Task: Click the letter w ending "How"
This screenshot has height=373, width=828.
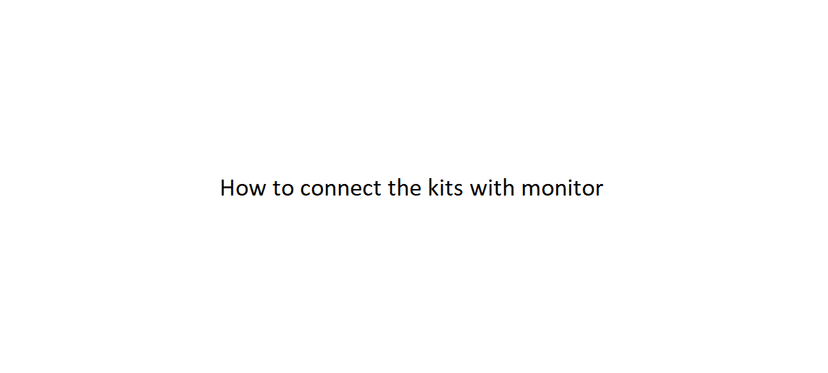Action: tap(258, 190)
